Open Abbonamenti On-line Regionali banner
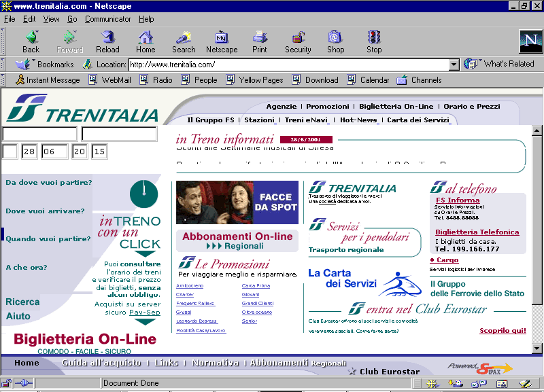 pos(237,241)
